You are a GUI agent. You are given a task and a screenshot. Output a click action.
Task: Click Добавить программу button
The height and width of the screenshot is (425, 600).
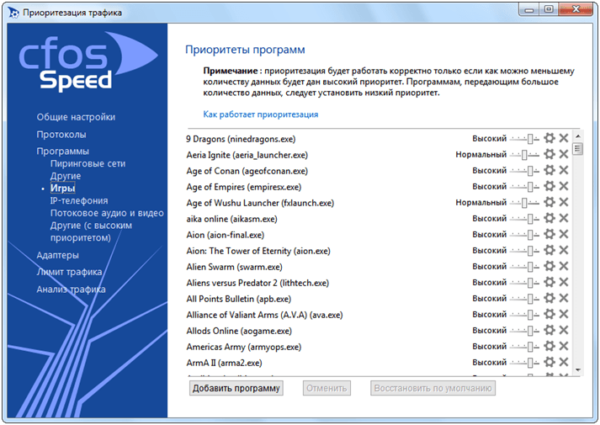pyautogui.click(x=236, y=388)
